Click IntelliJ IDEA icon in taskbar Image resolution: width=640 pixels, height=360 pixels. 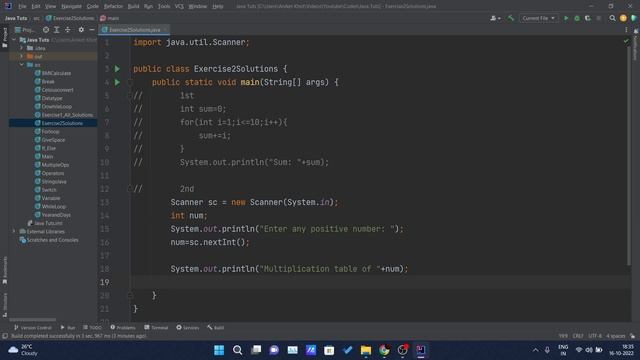pyautogui.click(x=421, y=350)
